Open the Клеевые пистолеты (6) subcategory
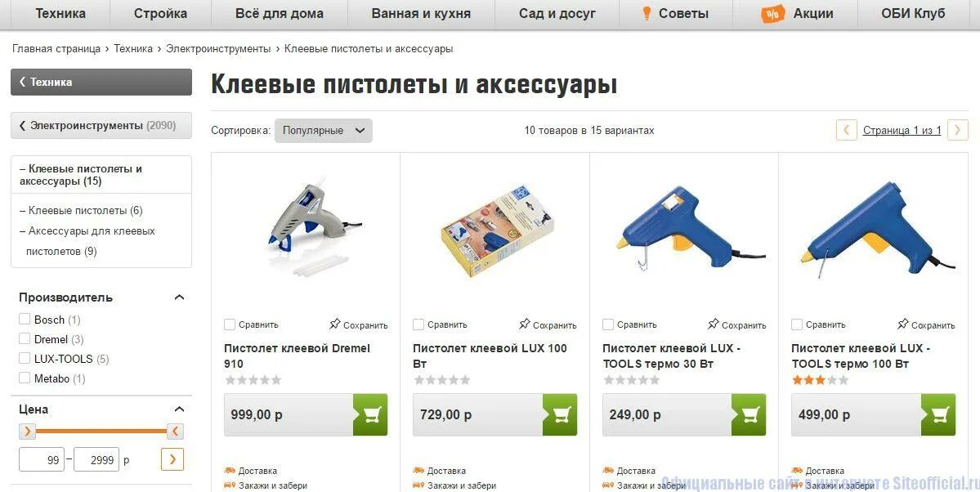 [x=85, y=211]
